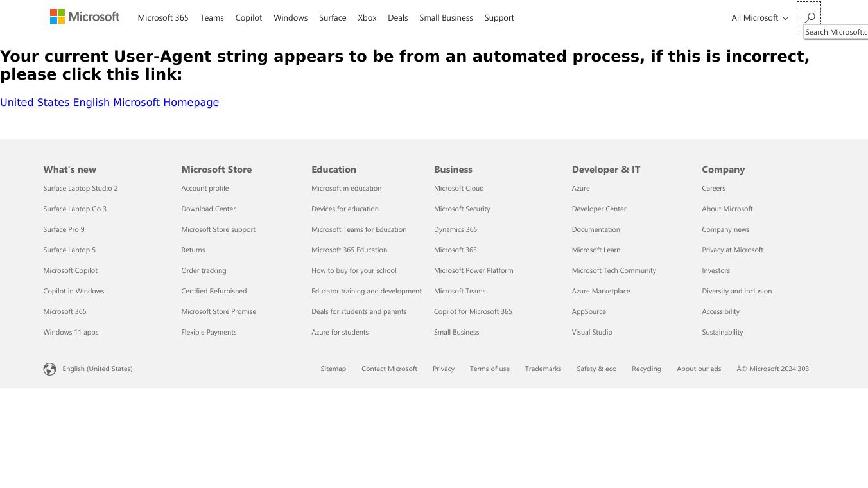Click United States English Microsoft Homepage link
This screenshot has height=488, width=868.
tap(109, 102)
